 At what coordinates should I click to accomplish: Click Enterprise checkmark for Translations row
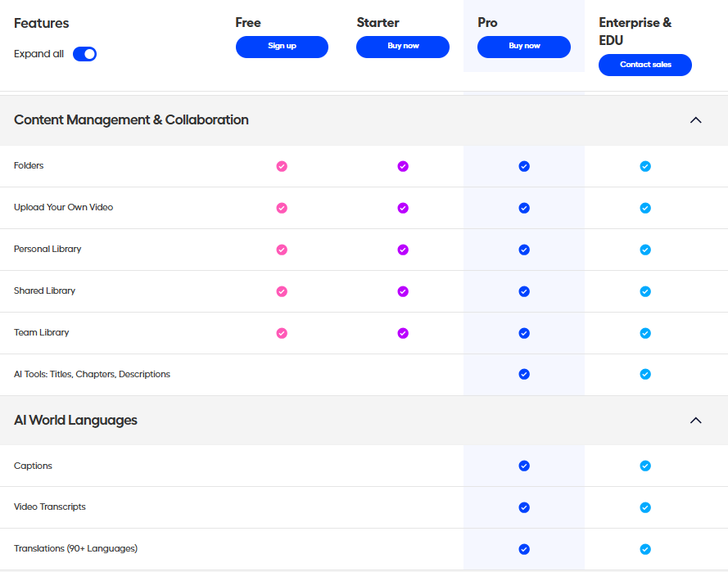645,549
